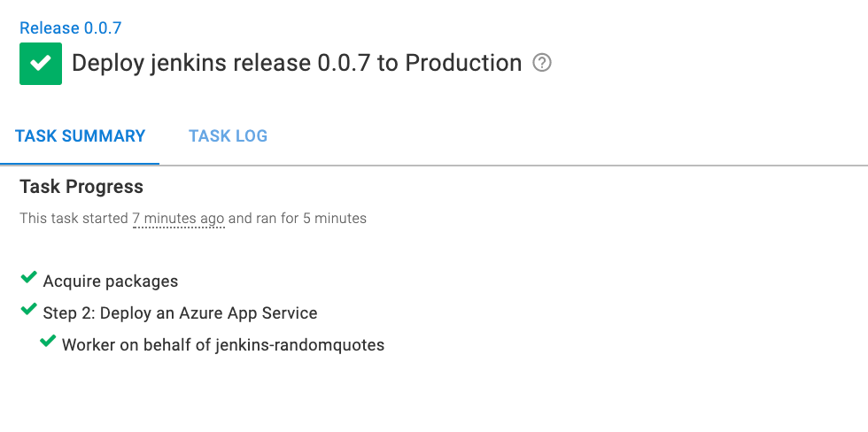Open the Release 0.0.7 link
The width and height of the screenshot is (868, 432).
[x=70, y=27]
